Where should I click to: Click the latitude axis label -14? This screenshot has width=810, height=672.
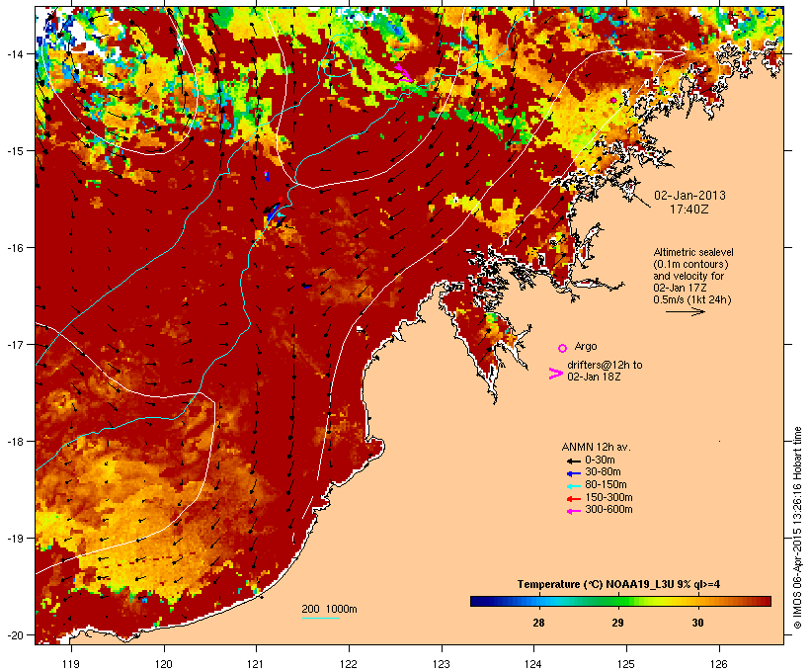pos(14,53)
